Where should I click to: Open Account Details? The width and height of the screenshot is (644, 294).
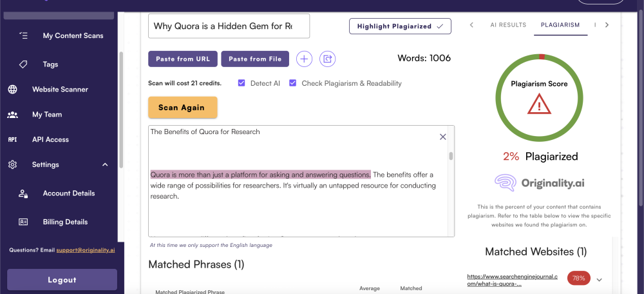(x=69, y=193)
